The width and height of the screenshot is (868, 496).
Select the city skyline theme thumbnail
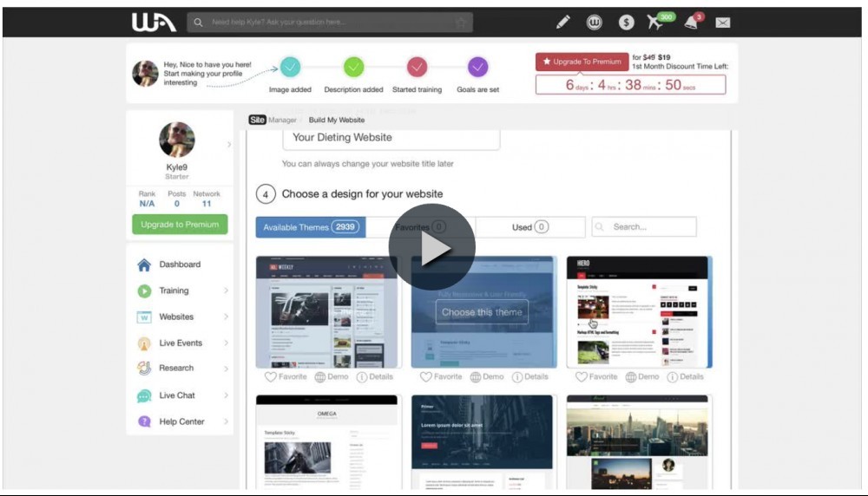click(x=637, y=442)
